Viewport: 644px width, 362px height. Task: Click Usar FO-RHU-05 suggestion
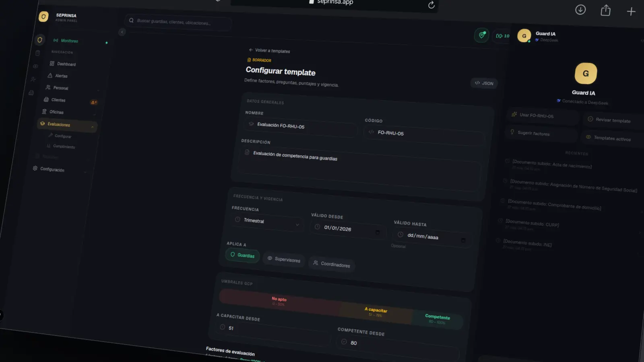pyautogui.click(x=542, y=116)
